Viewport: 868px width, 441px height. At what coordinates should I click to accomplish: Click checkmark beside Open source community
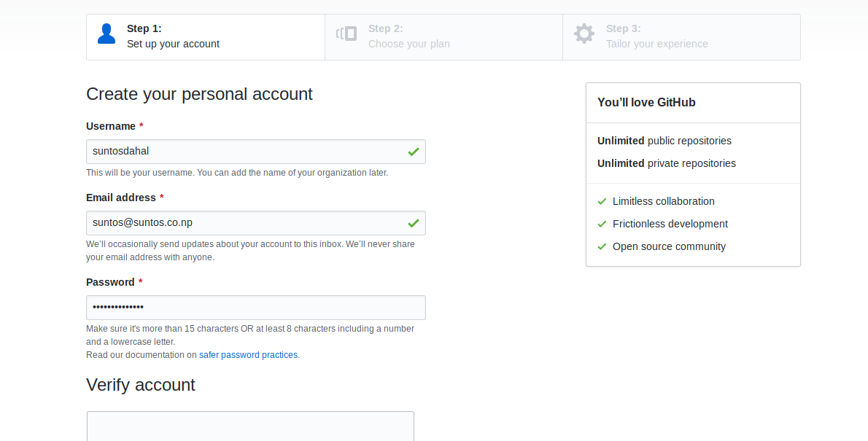[602, 247]
